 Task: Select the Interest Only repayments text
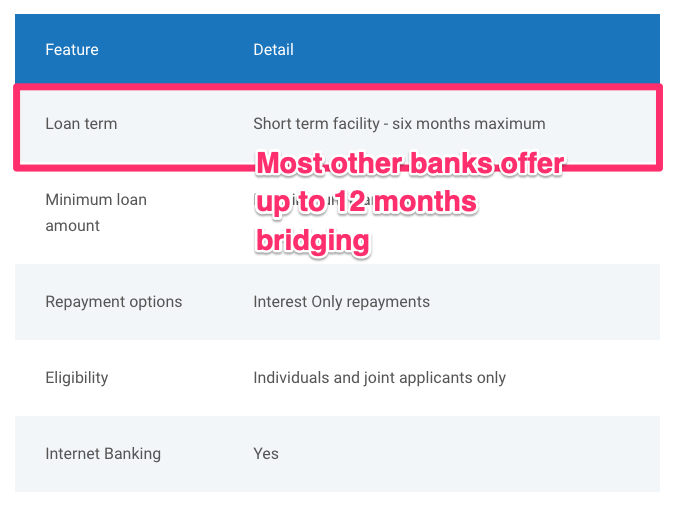341,301
